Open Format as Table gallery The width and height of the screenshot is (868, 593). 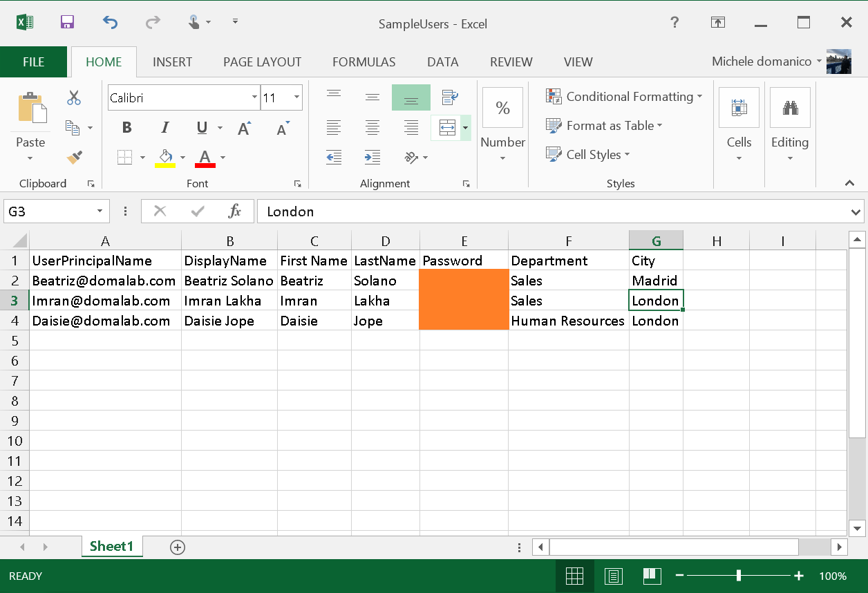(604, 125)
